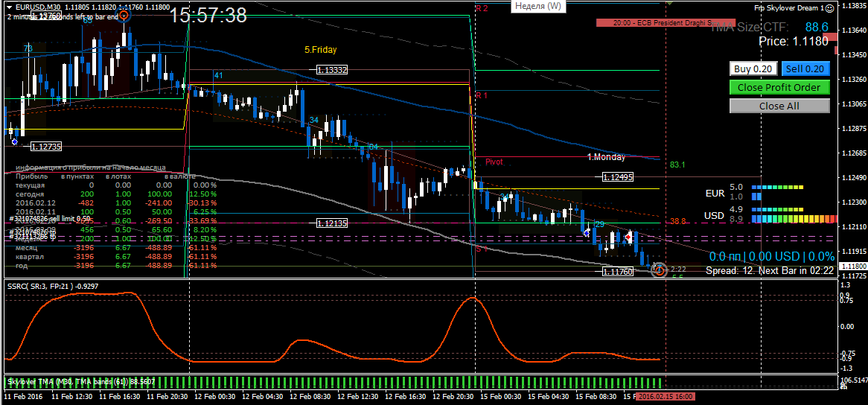Click the gray Close All button
The height and width of the screenshot is (405, 868).
pyautogui.click(x=779, y=106)
